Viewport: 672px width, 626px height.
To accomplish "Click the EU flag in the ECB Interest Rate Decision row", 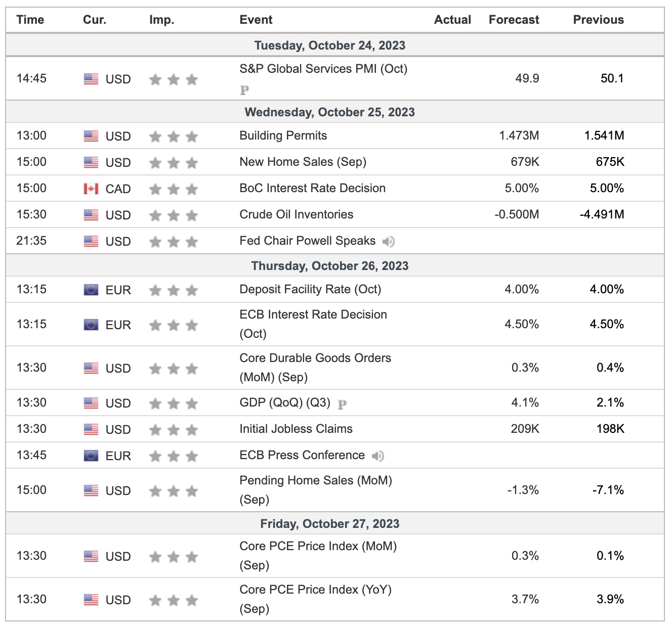I will click(x=91, y=325).
